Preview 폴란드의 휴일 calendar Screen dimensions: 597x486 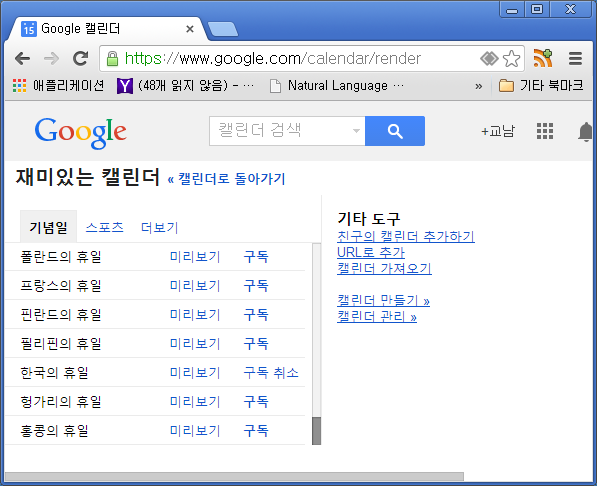pos(195,256)
